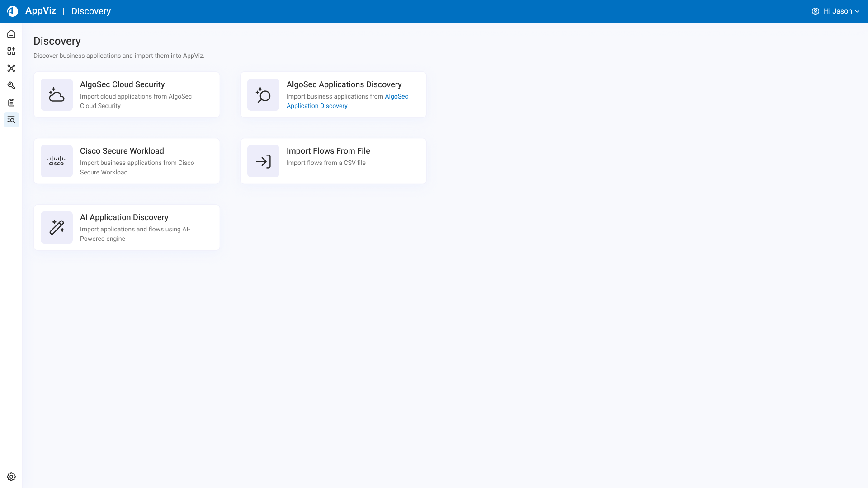Open the clipboard sidebar icon
868x488 pixels.
(x=11, y=103)
